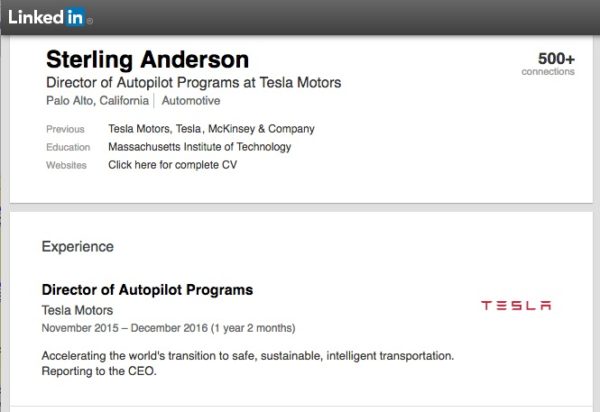Click the Education label in summary

pyautogui.click(x=68, y=147)
